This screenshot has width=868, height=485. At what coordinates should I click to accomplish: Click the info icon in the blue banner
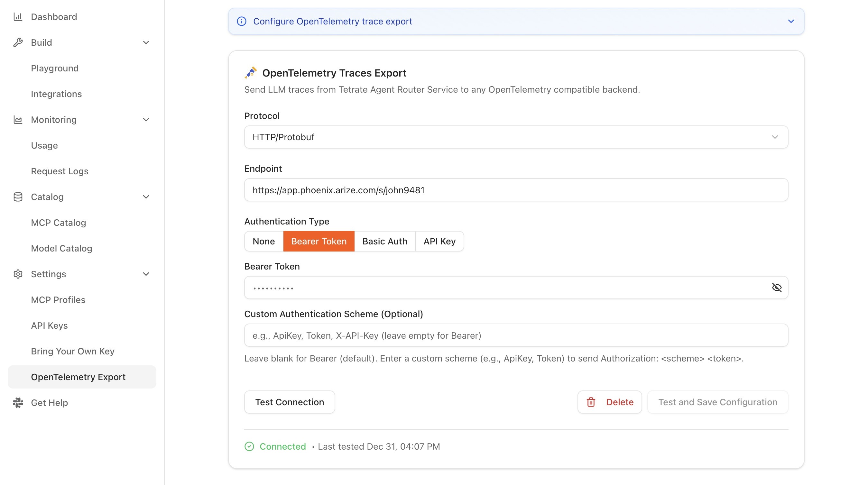coord(242,21)
